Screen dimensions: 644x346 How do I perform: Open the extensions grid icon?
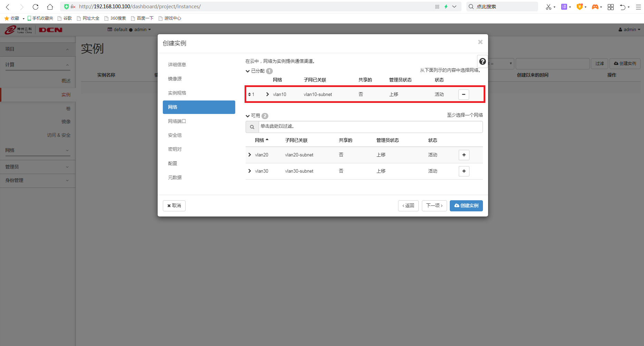point(611,7)
